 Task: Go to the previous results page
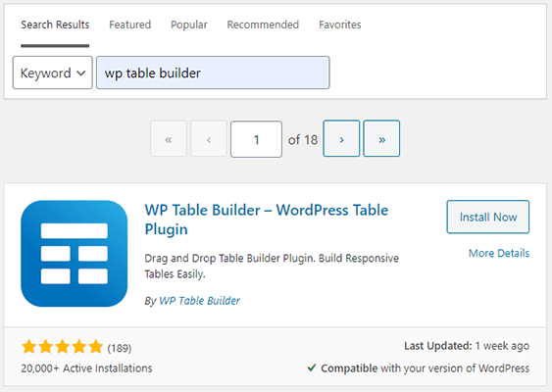click(209, 138)
